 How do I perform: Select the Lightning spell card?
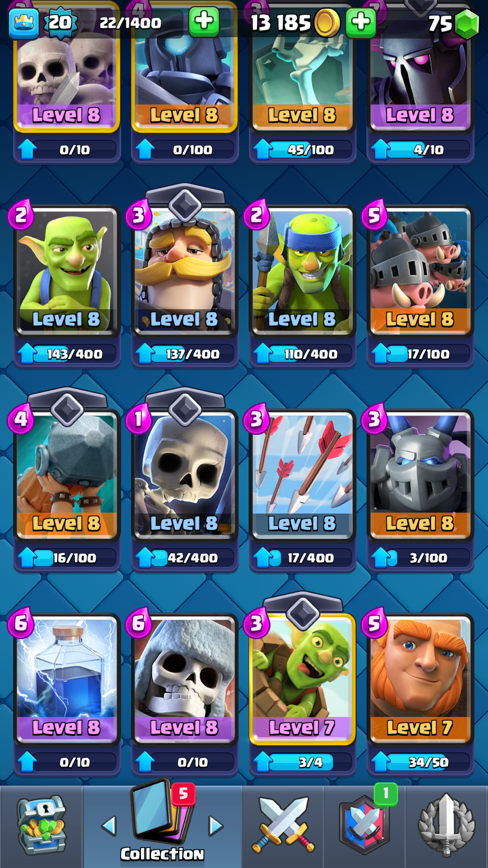pos(66,679)
